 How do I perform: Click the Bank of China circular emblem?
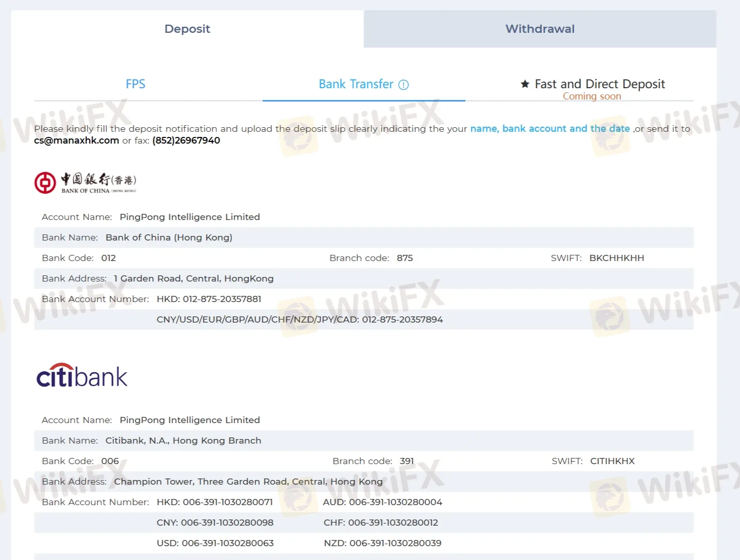pyautogui.click(x=45, y=182)
